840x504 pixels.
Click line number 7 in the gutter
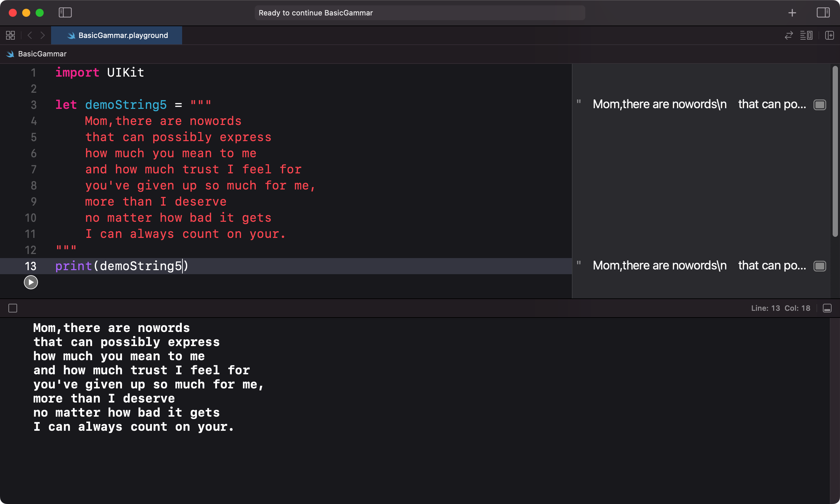34,169
